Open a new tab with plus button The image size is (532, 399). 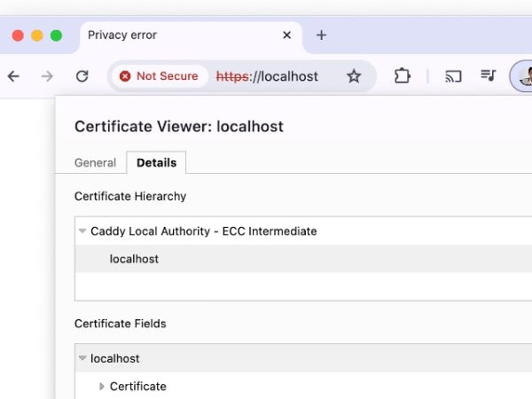(321, 35)
